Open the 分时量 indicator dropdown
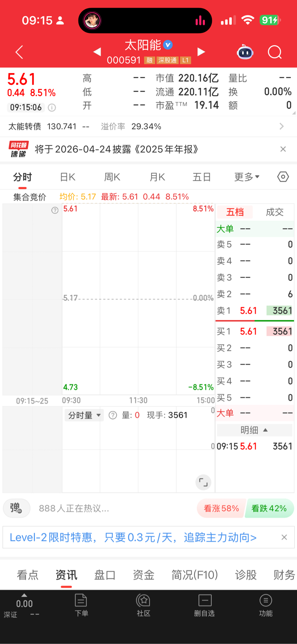 [x=84, y=415]
